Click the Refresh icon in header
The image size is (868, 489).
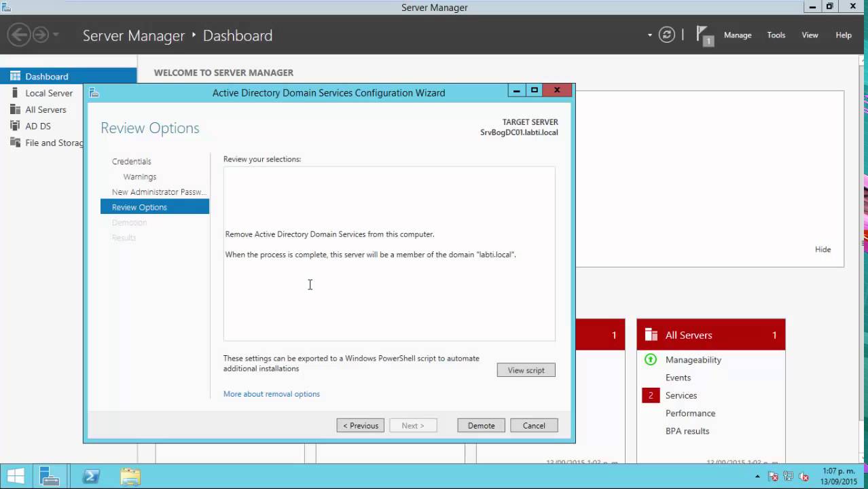pos(667,35)
